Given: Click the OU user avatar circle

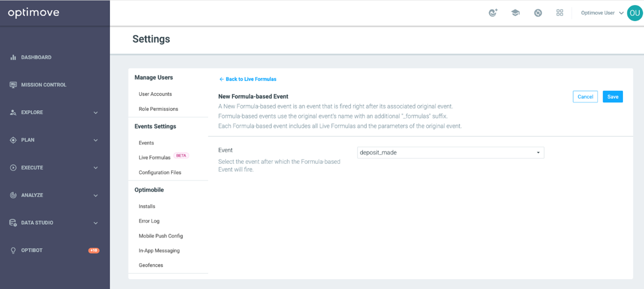Looking at the screenshot, I should [x=635, y=13].
